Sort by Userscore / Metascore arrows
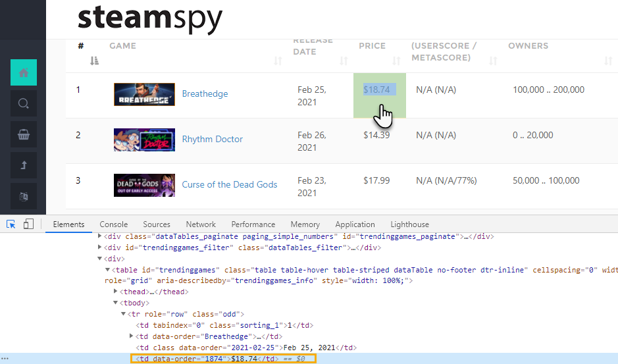Viewport: 618px width, 364px height. pyautogui.click(x=493, y=61)
